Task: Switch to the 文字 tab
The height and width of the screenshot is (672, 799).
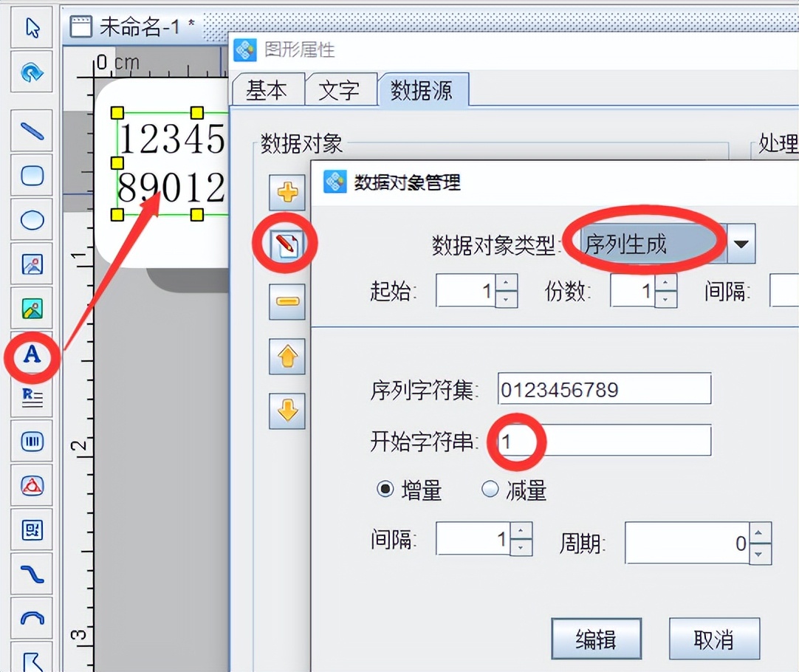Action: point(342,89)
